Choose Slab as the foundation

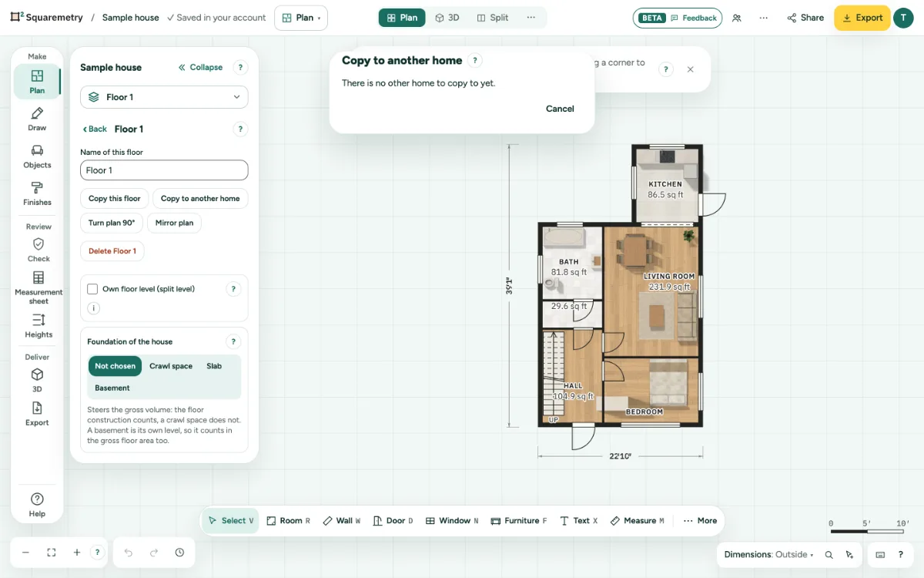point(214,366)
